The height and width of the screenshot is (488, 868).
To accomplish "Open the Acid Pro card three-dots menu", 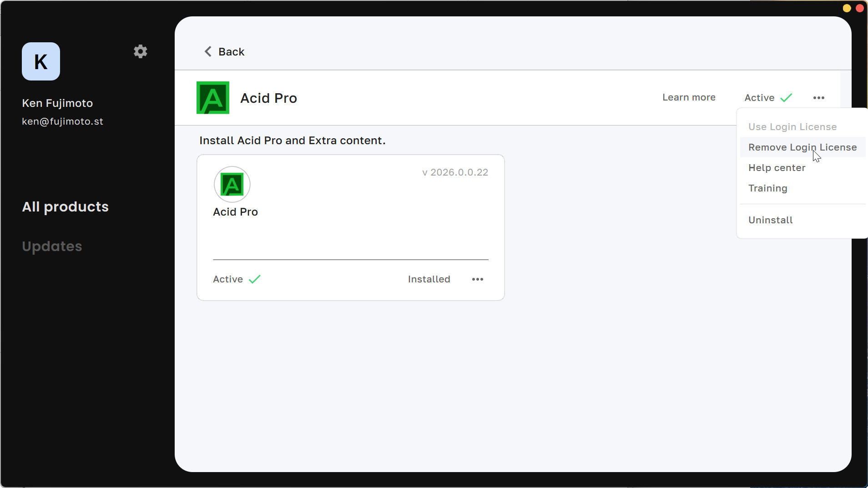I will point(478,279).
